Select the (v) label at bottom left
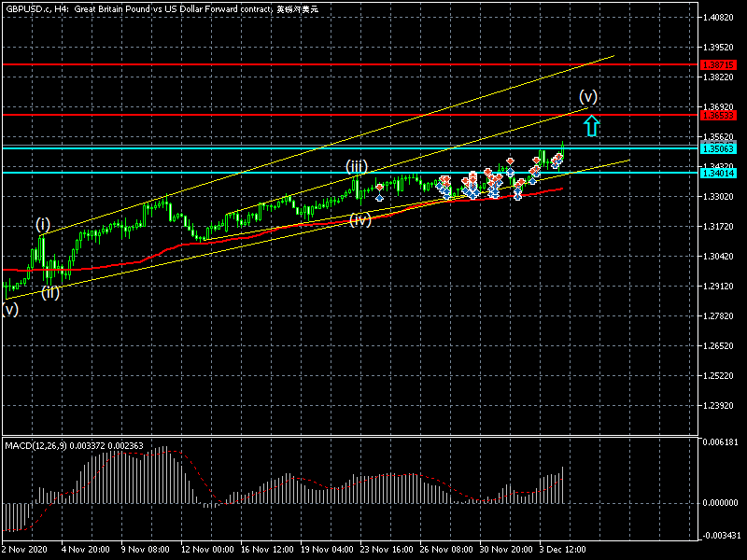The height and width of the screenshot is (560, 747). 10,310
